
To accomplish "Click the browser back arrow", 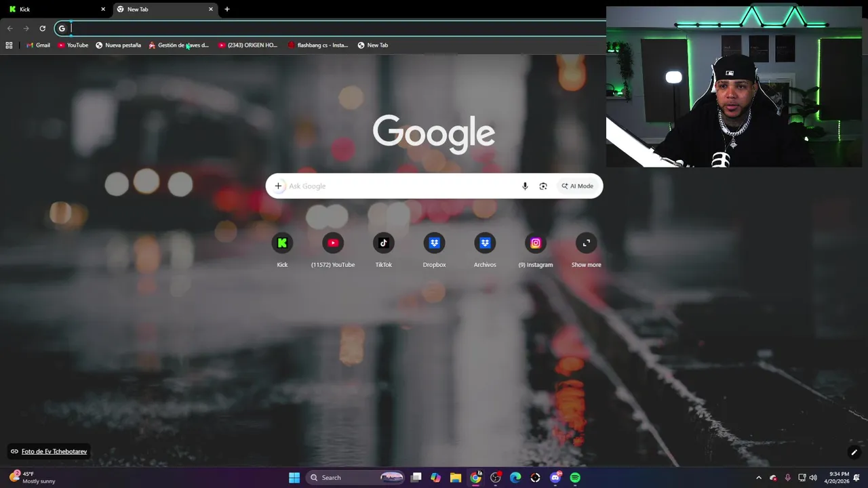I will pos(9,28).
